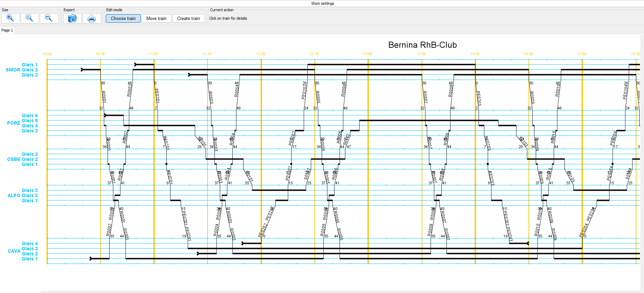
Task: Switch to Create train edit mode
Action: click(188, 18)
